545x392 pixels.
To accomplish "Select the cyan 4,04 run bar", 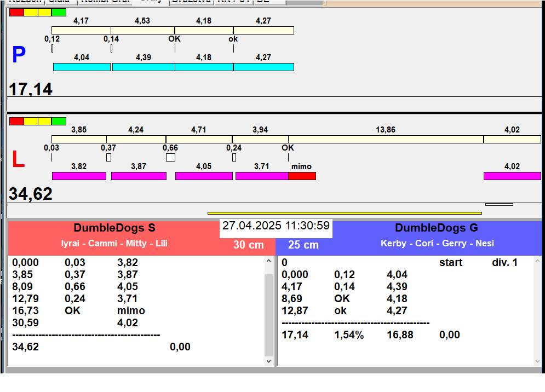I will (82, 67).
